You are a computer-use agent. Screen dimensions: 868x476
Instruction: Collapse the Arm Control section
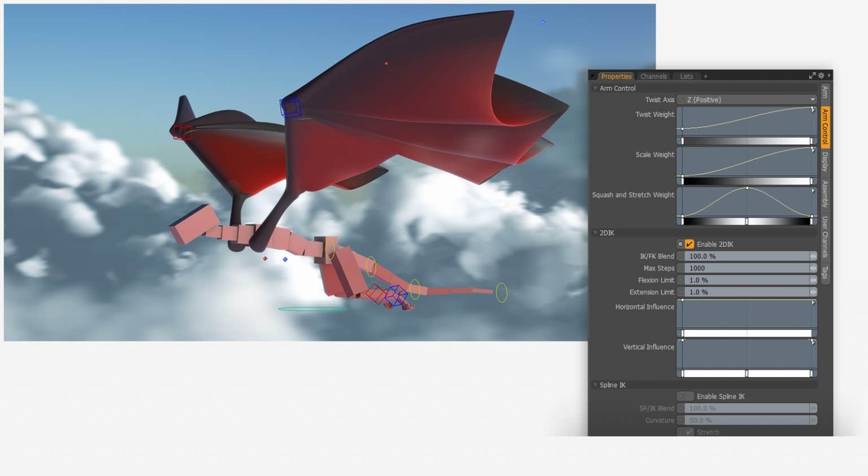tap(594, 88)
